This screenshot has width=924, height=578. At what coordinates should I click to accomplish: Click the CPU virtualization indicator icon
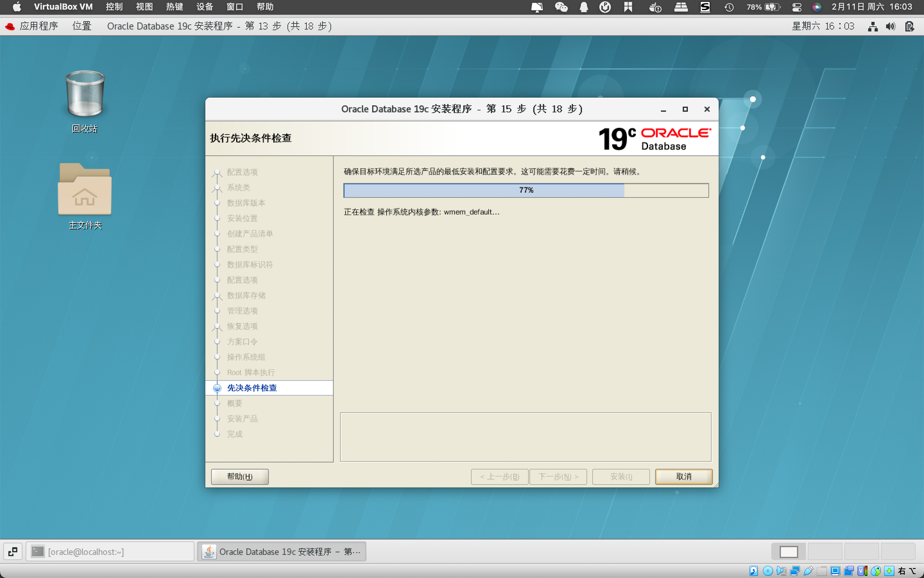pyautogui.click(x=862, y=571)
